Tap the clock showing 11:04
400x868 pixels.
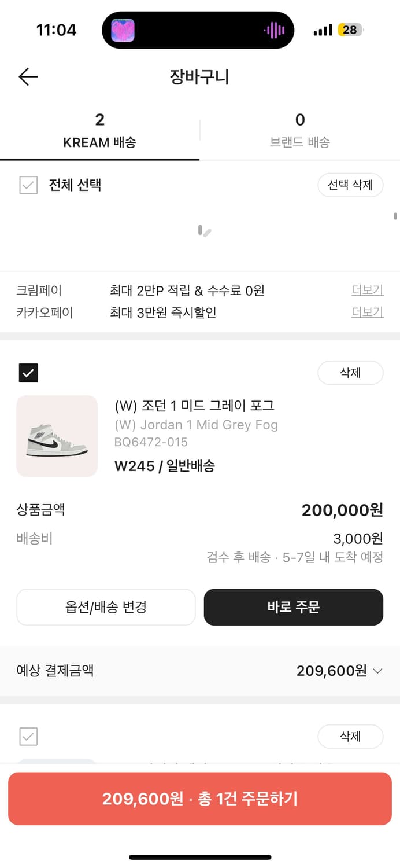click(x=57, y=29)
